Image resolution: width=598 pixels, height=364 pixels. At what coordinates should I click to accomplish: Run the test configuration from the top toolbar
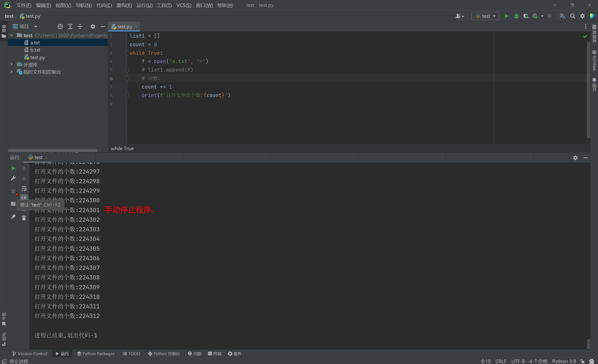point(506,16)
